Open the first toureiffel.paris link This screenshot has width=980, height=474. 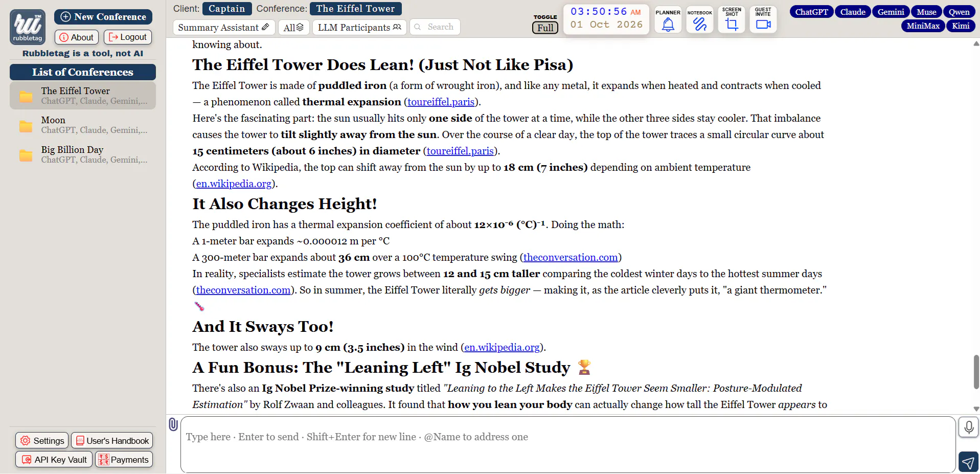[x=441, y=102]
